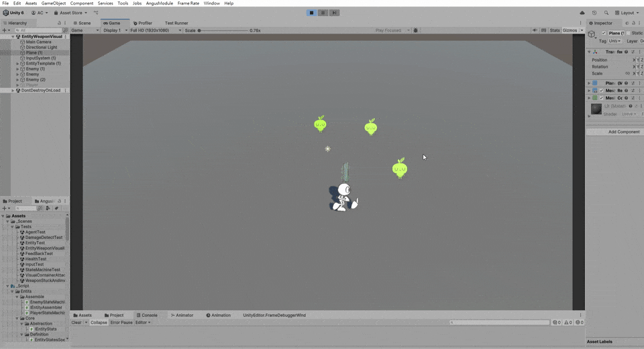Screen dimensions: 644x349
Task: Switch to the Animator tab
Action: pos(182,315)
